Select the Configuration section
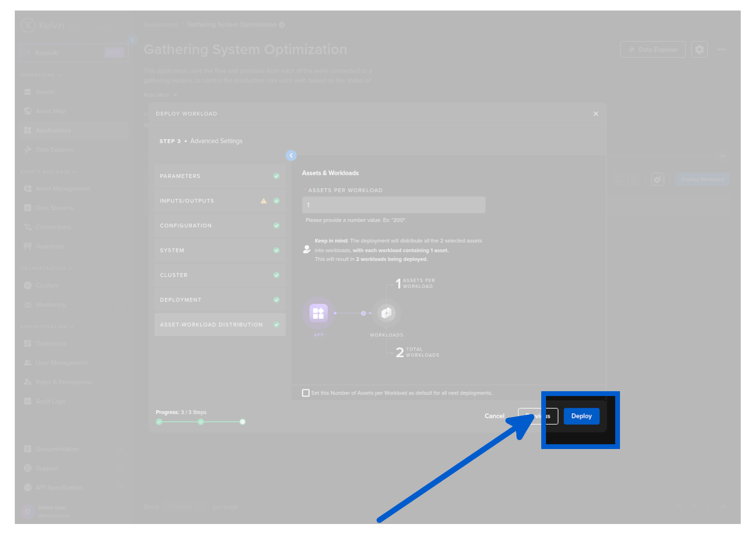This screenshot has width=756, height=535. [220, 226]
